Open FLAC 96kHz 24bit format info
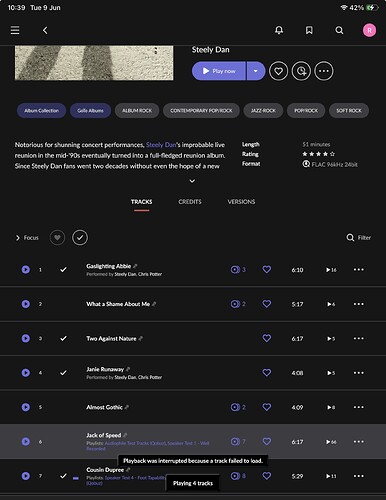Image resolution: width=386 pixels, height=500 pixels. point(330,164)
